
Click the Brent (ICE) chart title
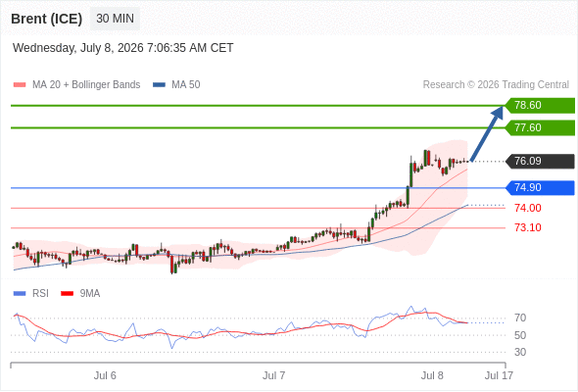(46, 19)
